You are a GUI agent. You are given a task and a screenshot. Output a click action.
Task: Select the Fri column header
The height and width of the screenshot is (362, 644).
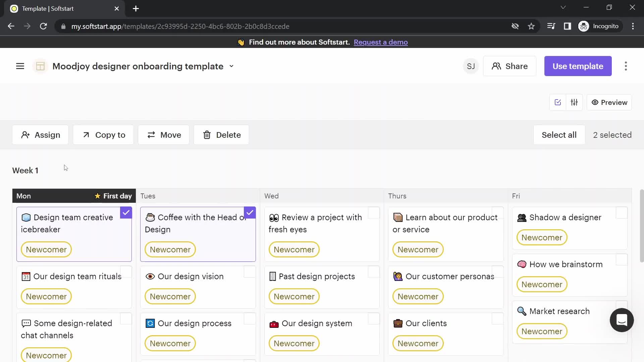570,196
